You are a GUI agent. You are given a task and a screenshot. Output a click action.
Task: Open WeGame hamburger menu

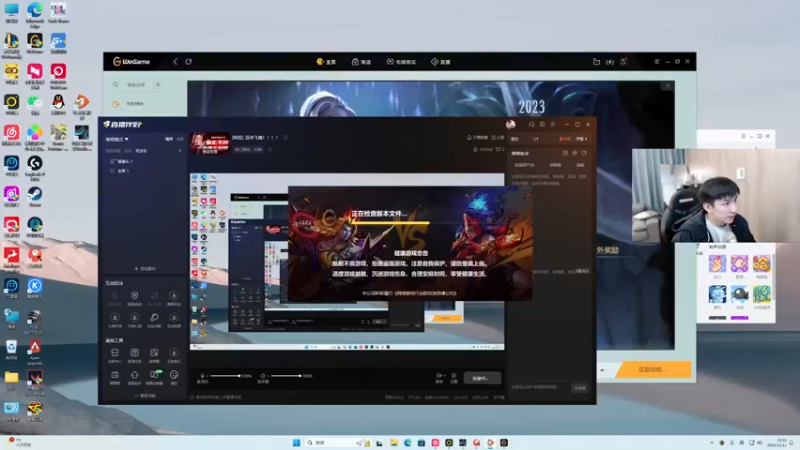657,62
